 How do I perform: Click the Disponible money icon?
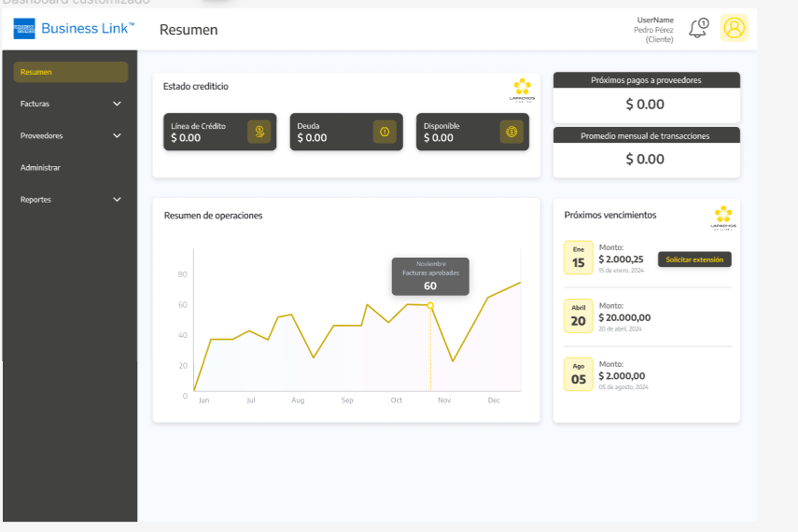pyautogui.click(x=511, y=132)
